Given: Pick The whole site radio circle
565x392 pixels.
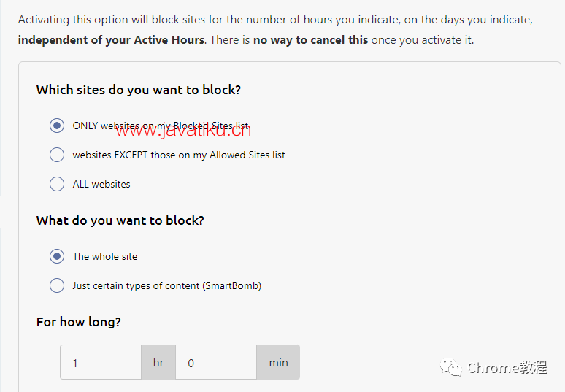Looking at the screenshot, I should click(x=57, y=256).
